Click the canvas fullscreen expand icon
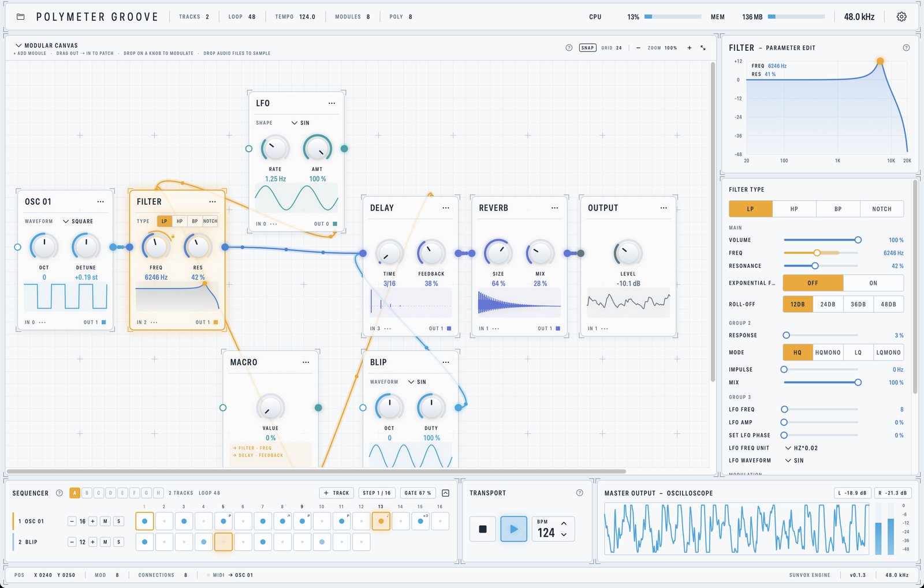This screenshot has width=924, height=588. click(x=703, y=48)
